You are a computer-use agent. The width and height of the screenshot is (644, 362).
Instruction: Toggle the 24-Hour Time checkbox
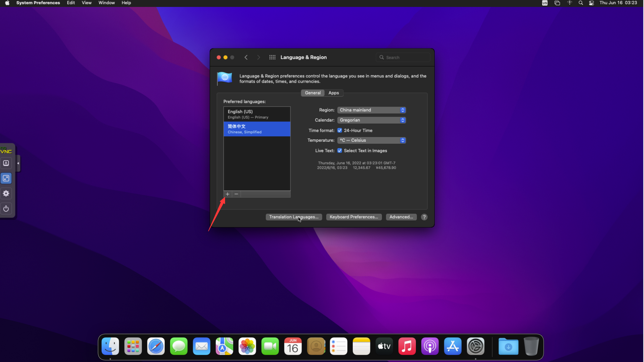click(340, 131)
